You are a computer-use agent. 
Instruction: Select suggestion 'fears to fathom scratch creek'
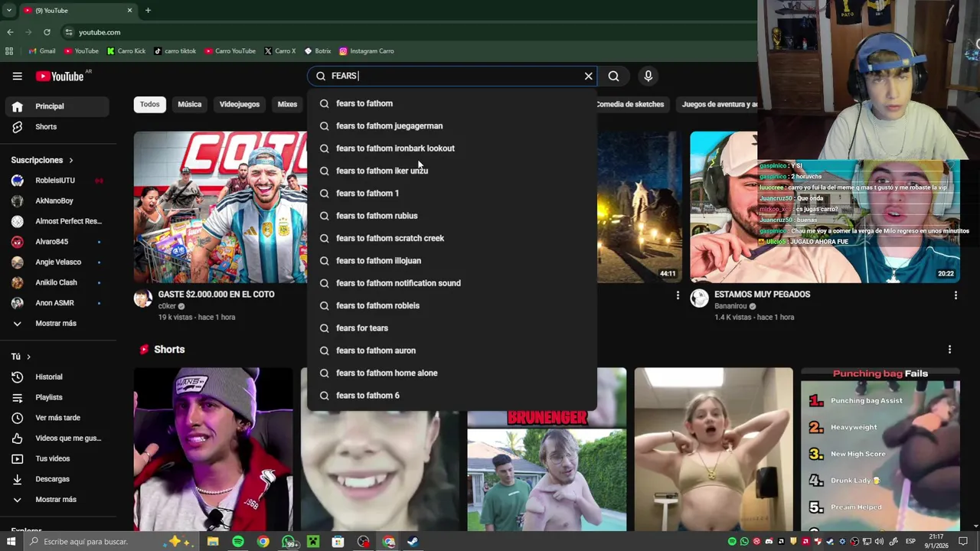point(452,238)
